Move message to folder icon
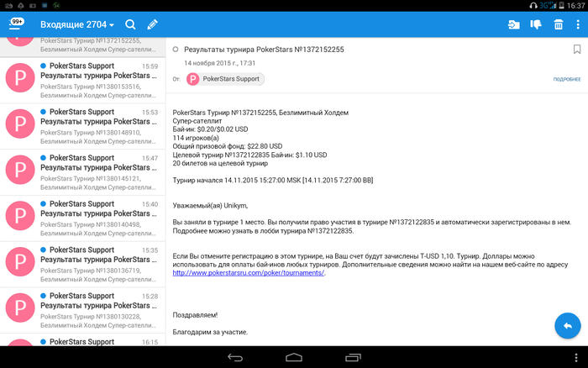This screenshot has height=368, width=588. click(513, 24)
